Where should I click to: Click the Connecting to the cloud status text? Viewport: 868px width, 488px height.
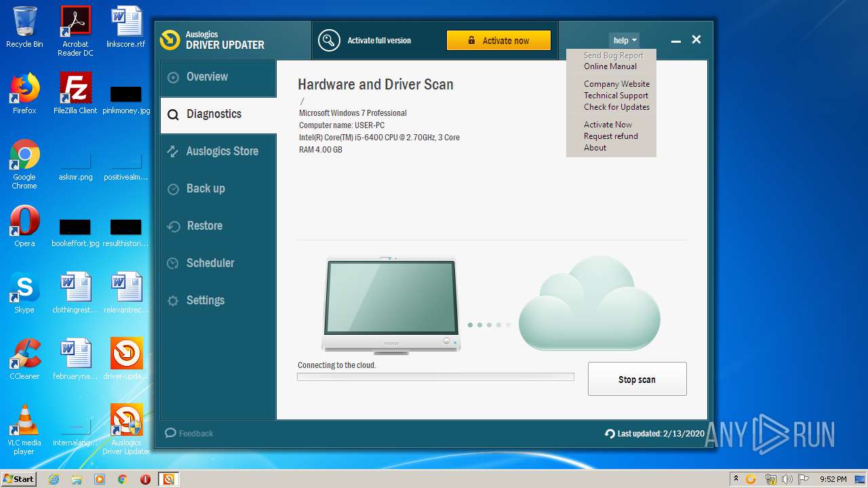pyautogui.click(x=336, y=365)
